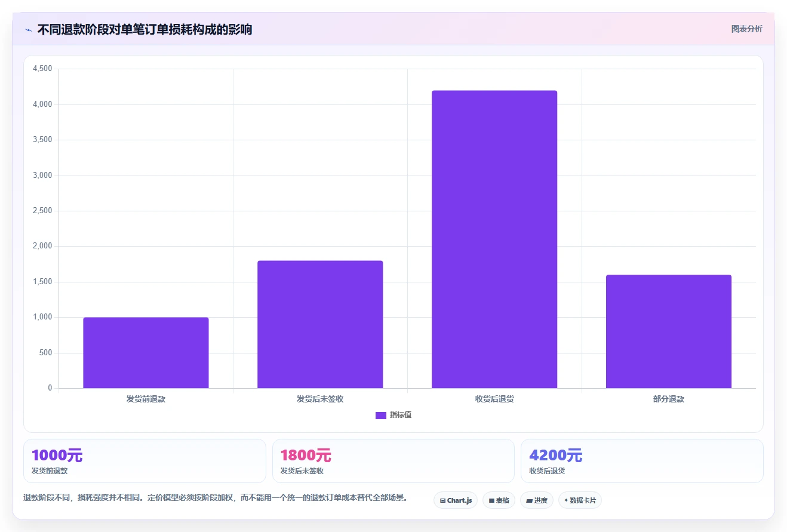Click 发货前退款 caption in the 1000元 card
The height and width of the screenshot is (532, 787).
pos(50,471)
